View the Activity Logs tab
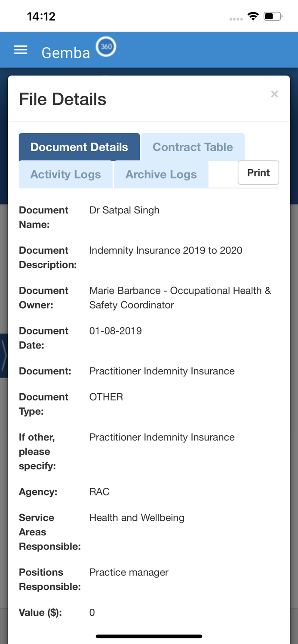 (x=65, y=174)
